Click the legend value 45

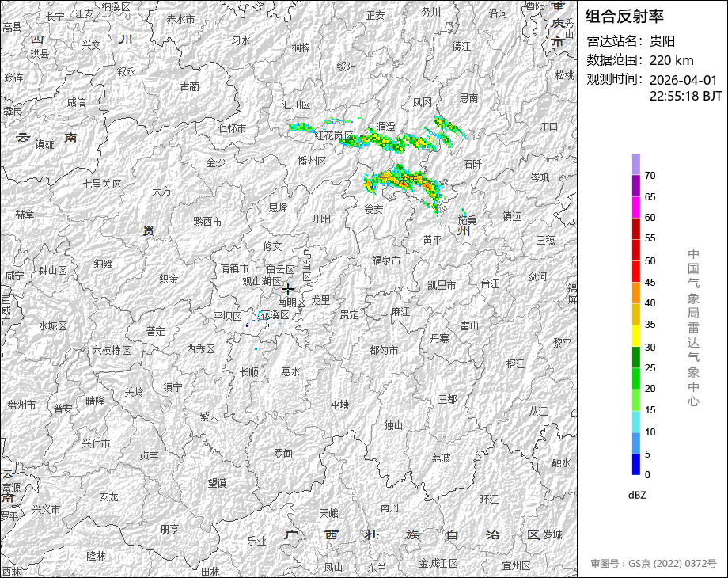tap(650, 283)
